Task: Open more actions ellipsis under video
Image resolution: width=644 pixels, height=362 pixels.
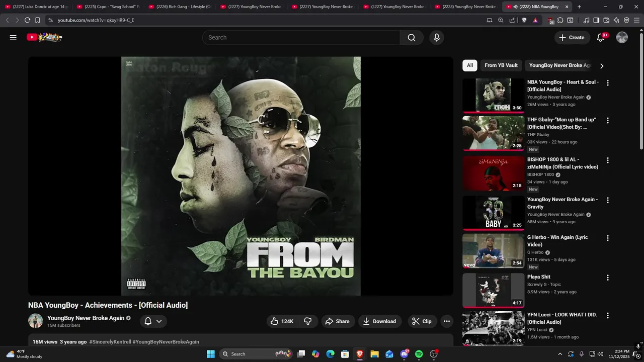Action: [x=446, y=321]
